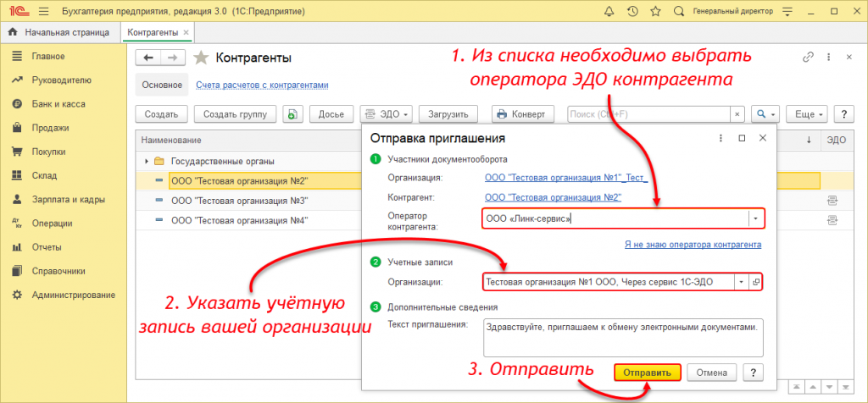The width and height of the screenshot is (868, 403).
Task: Expand Государственные органы folder
Action: point(147,162)
